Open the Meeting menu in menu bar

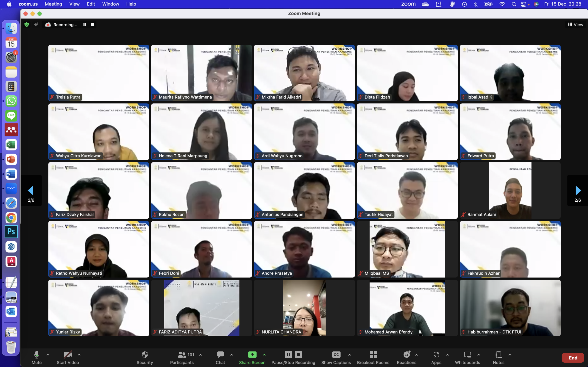pos(53,4)
